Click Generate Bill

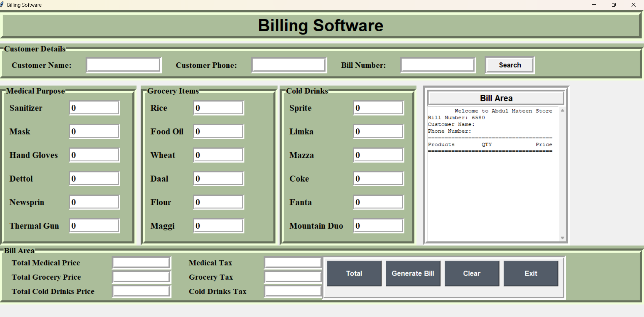(413, 273)
